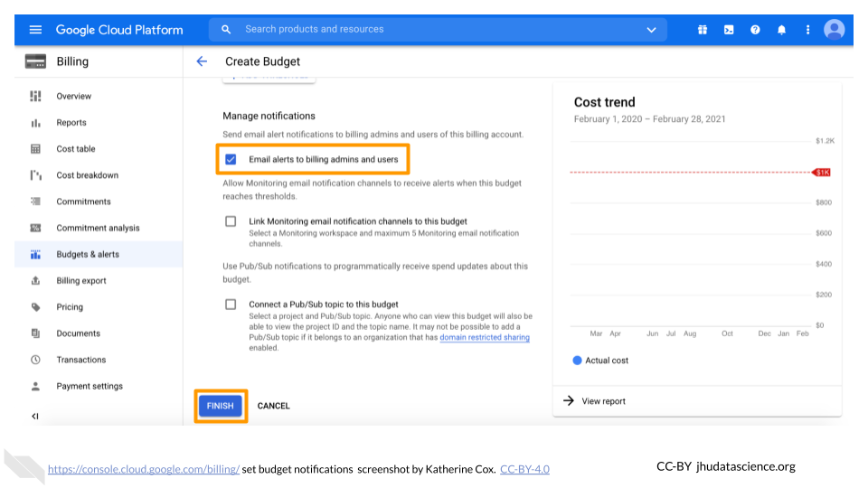The height and width of the screenshot is (488, 868).
Task: Click the Documents icon
Action: pos(35,333)
